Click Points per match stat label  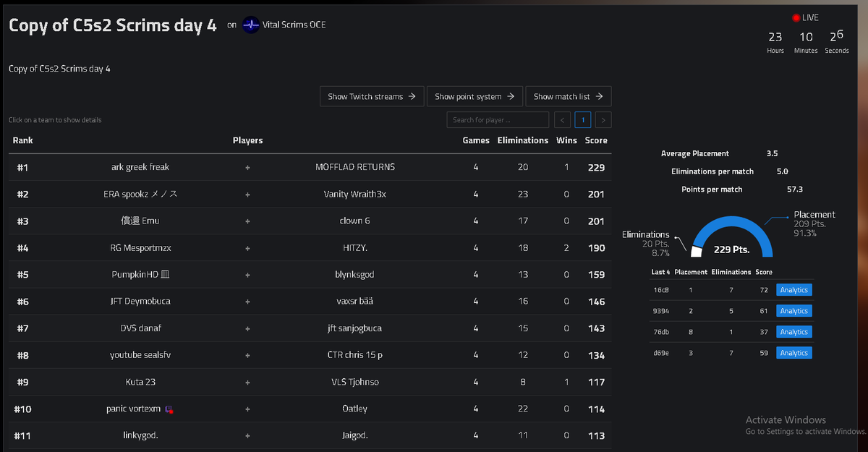pyautogui.click(x=712, y=189)
